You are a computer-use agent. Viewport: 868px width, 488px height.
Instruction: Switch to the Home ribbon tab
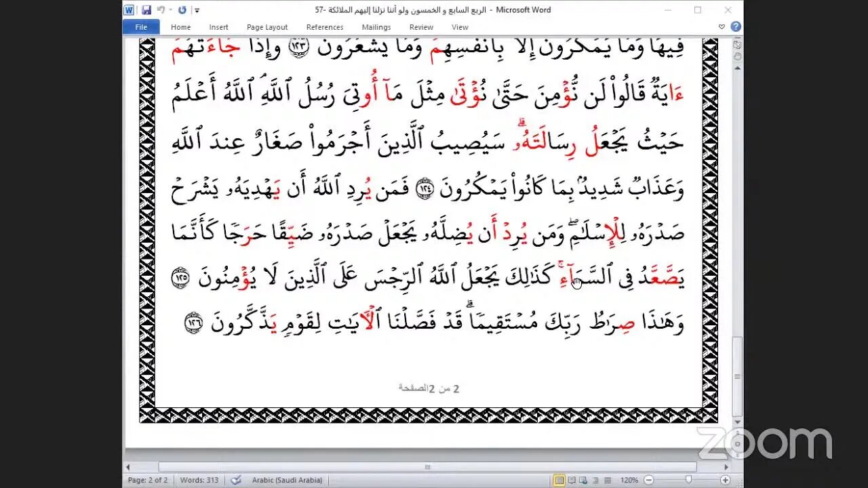tap(180, 27)
